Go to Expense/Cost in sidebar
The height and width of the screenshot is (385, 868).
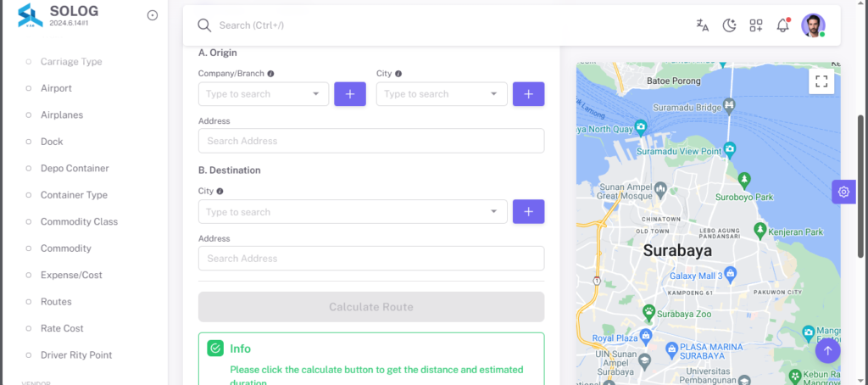(71, 275)
